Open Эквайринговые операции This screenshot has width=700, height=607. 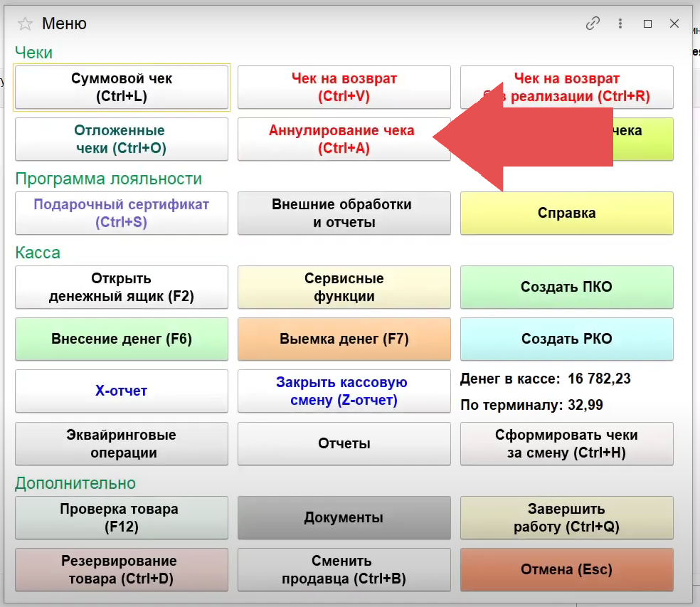(x=122, y=443)
